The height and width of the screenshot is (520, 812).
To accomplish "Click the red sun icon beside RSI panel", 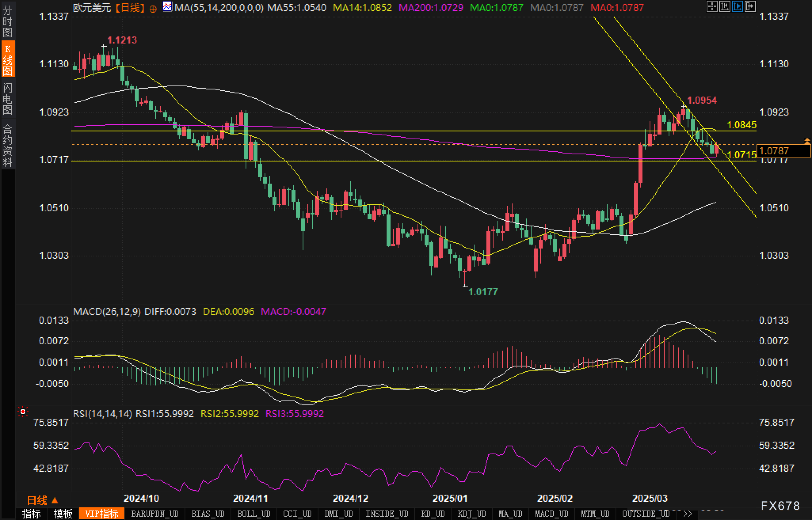I will click(x=23, y=412).
